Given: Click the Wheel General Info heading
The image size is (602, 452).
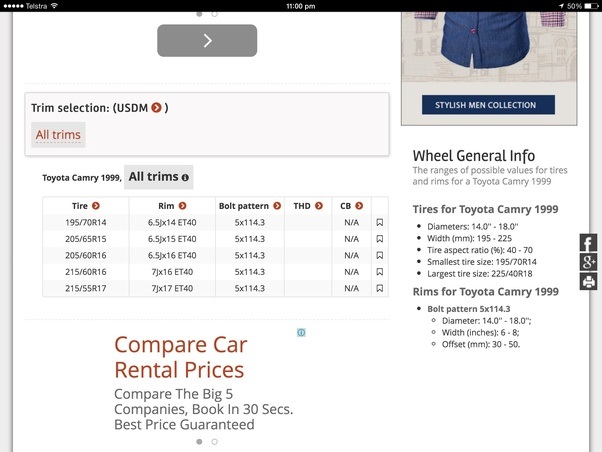Looking at the screenshot, I should [x=474, y=156].
